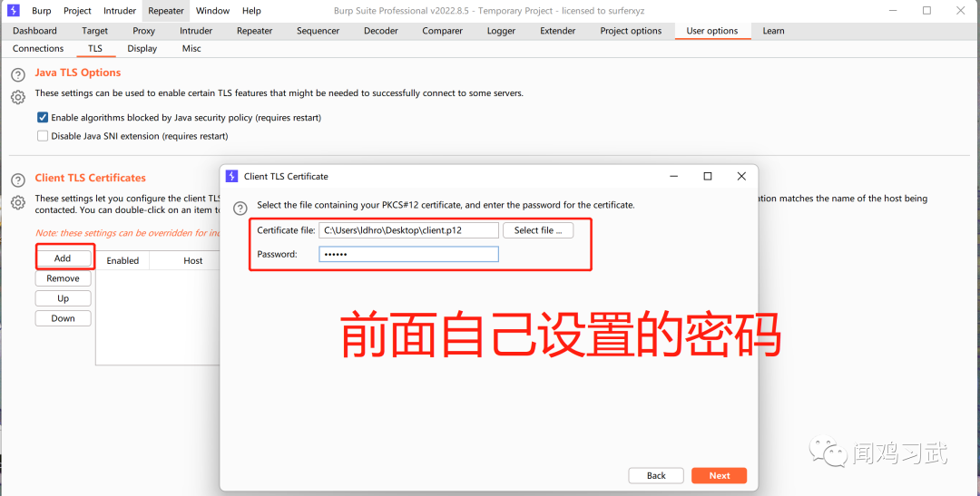Image resolution: width=980 pixels, height=496 pixels.
Task: Check Disable Java SNI extension
Action: point(43,135)
